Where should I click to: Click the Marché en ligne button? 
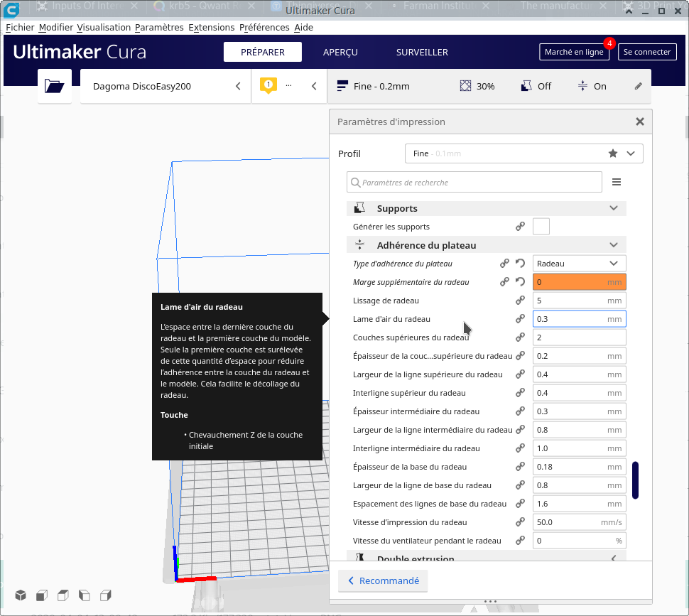[x=574, y=52]
